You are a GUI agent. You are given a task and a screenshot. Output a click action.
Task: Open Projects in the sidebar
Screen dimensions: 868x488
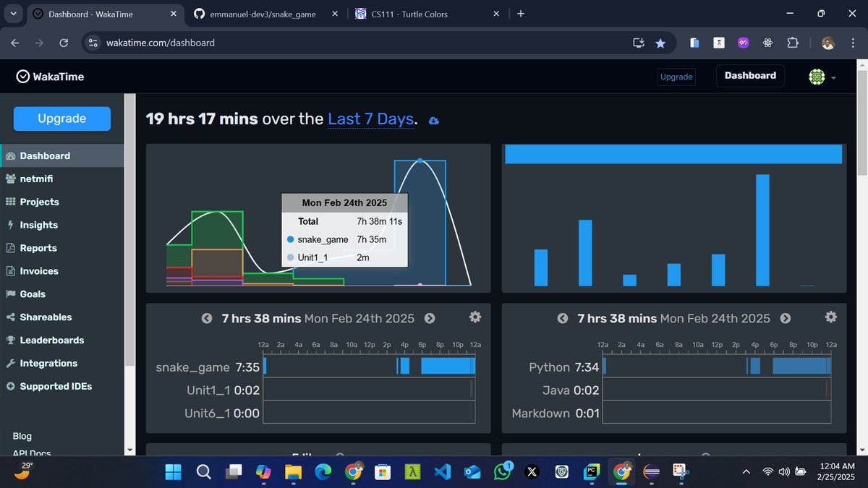pyautogui.click(x=39, y=202)
